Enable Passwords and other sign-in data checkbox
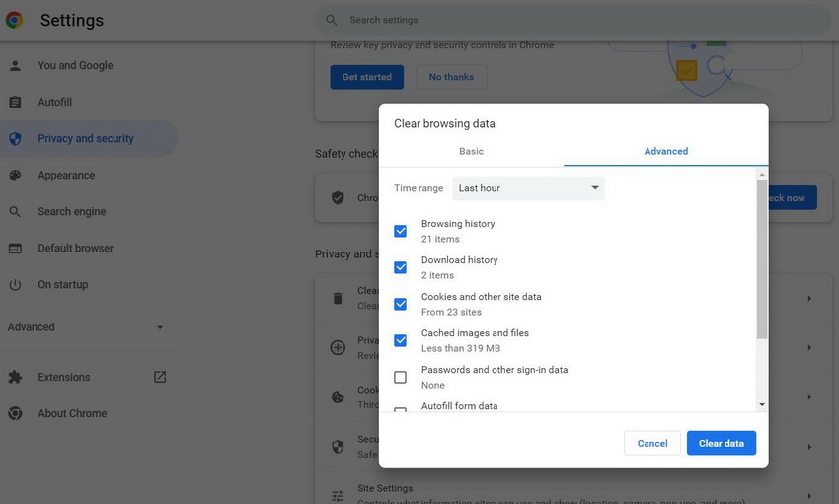 pos(400,377)
